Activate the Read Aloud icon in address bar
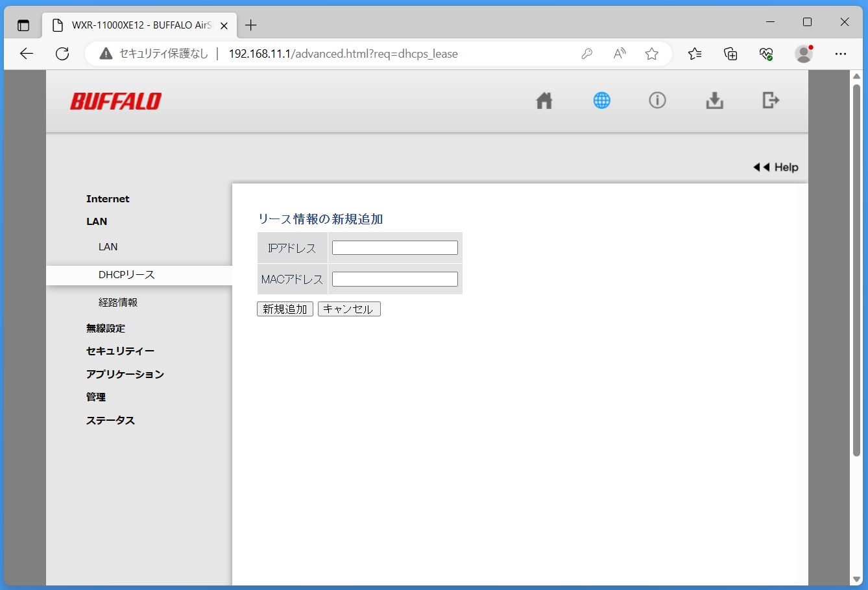The image size is (868, 590). (620, 54)
